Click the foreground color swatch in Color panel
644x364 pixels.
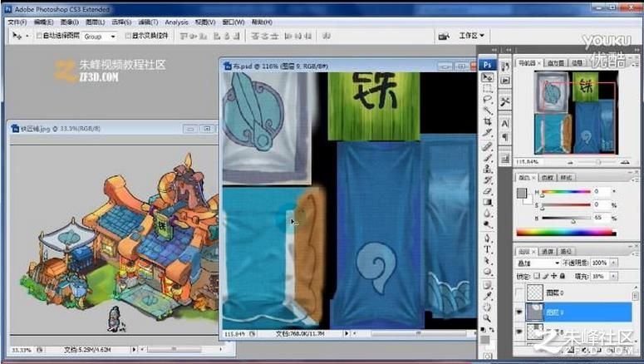[522, 193]
